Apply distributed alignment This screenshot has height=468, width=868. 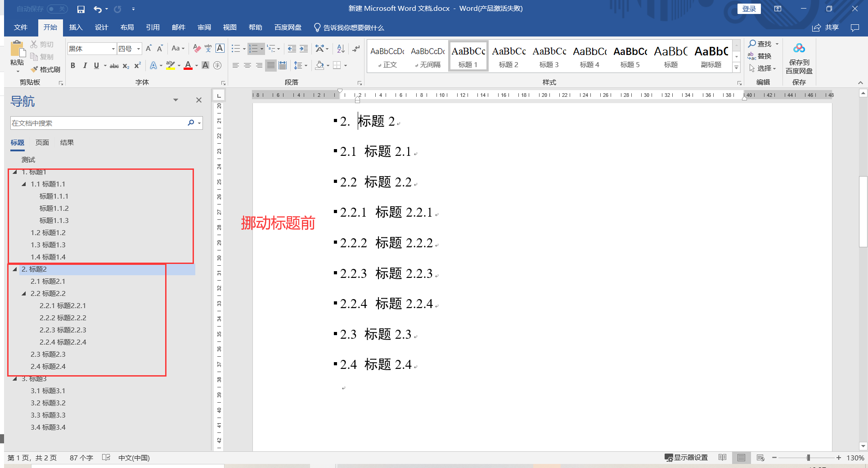(283, 66)
